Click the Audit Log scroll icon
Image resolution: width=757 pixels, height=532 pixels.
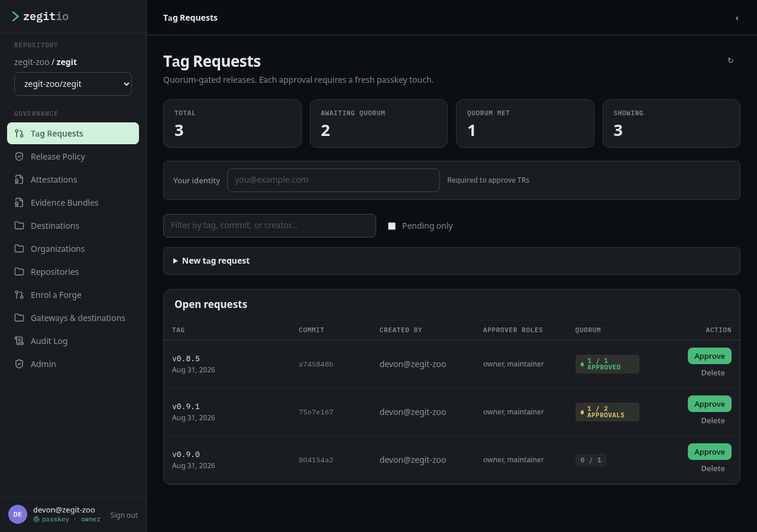point(19,341)
